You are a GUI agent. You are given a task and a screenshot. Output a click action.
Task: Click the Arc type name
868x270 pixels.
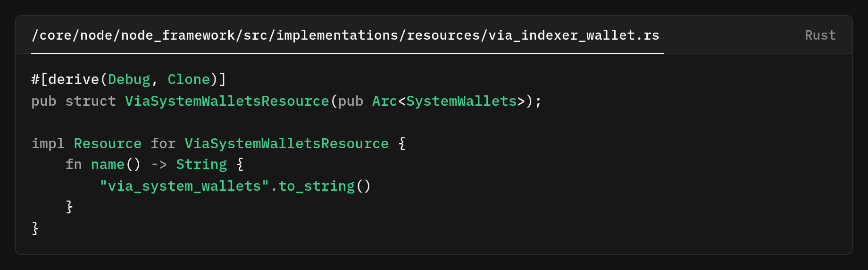point(384,101)
